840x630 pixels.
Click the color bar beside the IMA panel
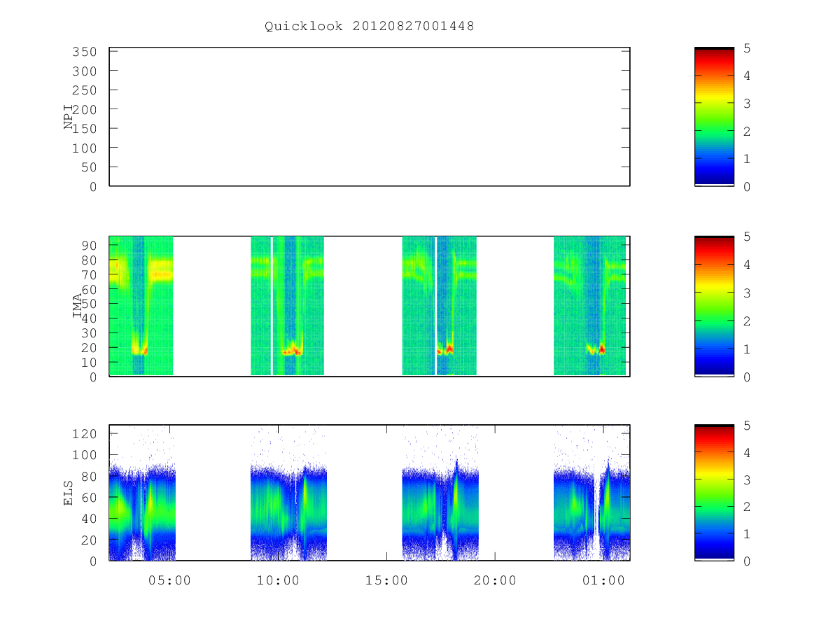(x=714, y=306)
